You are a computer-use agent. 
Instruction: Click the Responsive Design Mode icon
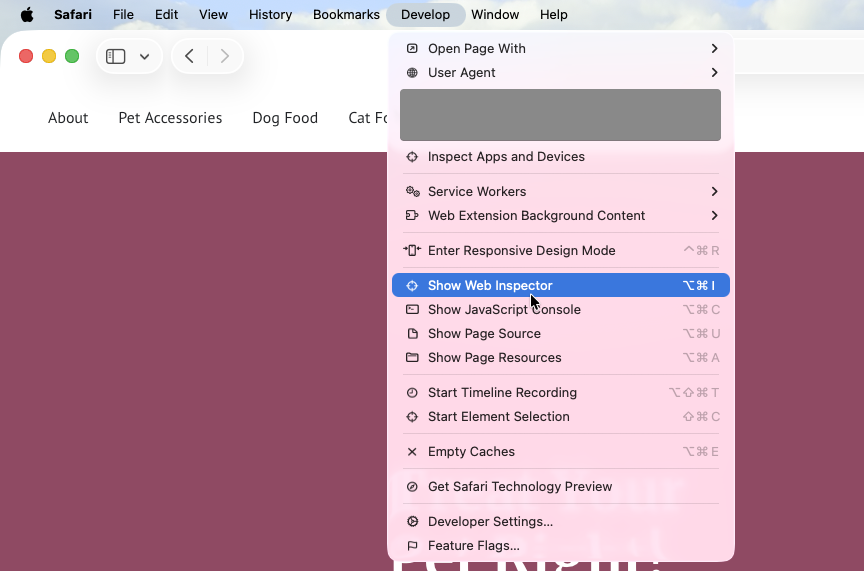click(x=412, y=250)
